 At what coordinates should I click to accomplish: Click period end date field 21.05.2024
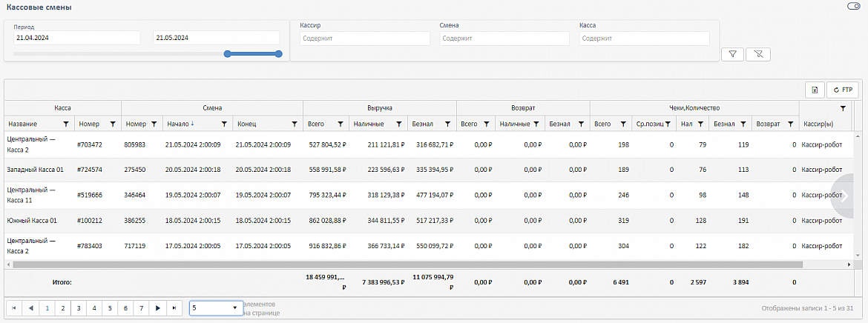point(217,39)
